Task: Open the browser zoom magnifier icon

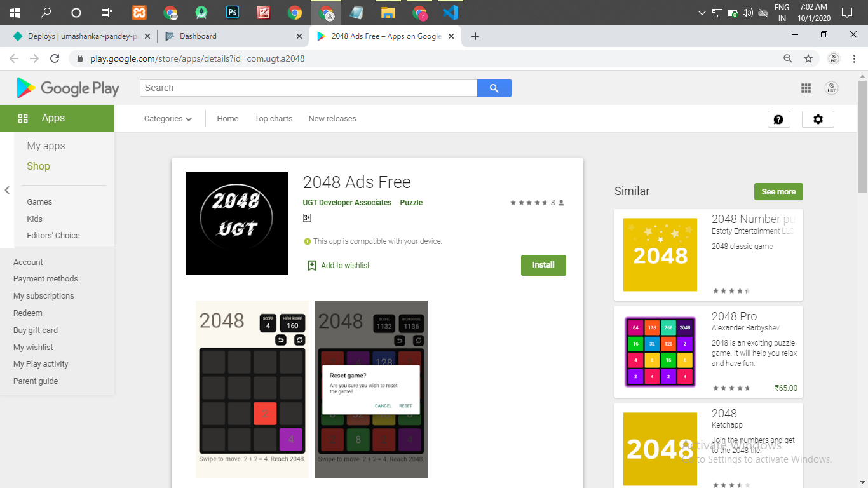Action: click(x=788, y=58)
